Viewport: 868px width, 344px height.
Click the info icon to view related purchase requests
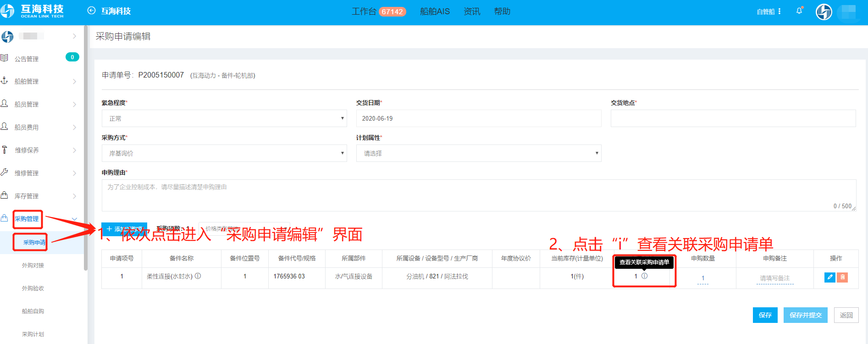(644, 276)
